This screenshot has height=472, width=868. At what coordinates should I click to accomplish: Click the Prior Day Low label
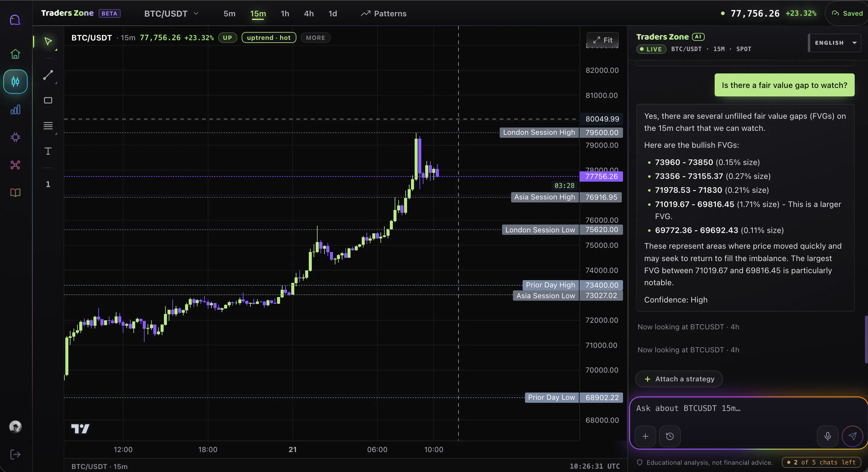[x=552, y=397]
